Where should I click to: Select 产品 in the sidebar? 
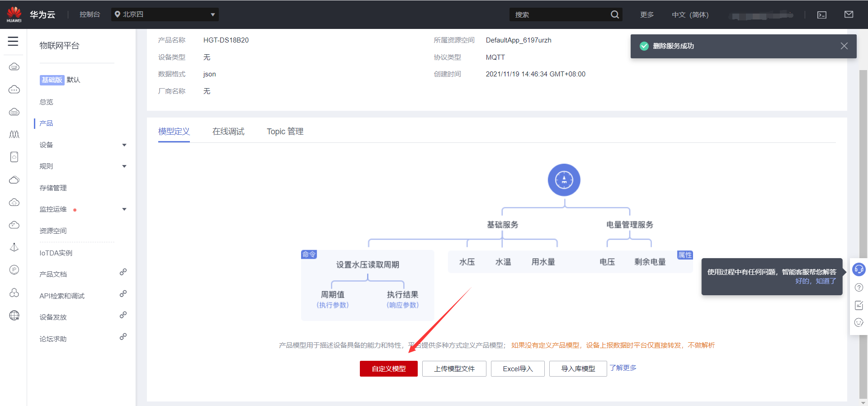click(x=46, y=123)
